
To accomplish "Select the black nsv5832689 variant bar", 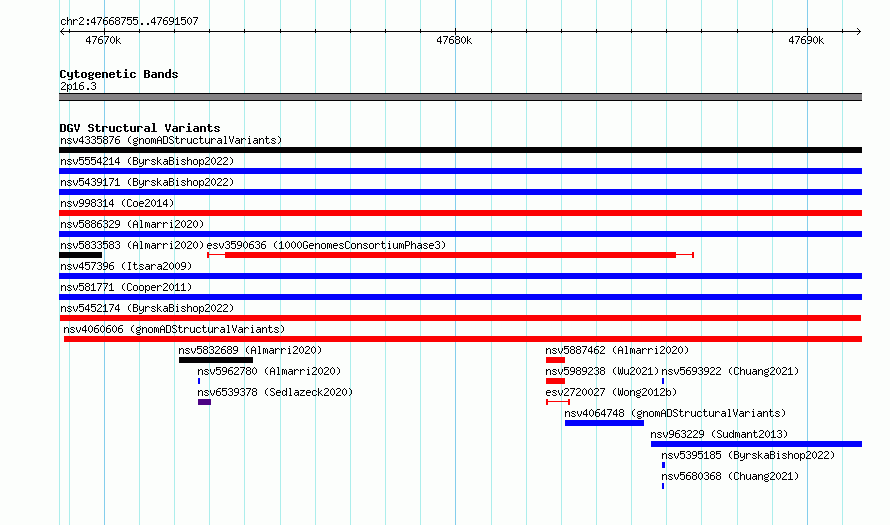I will (216, 360).
